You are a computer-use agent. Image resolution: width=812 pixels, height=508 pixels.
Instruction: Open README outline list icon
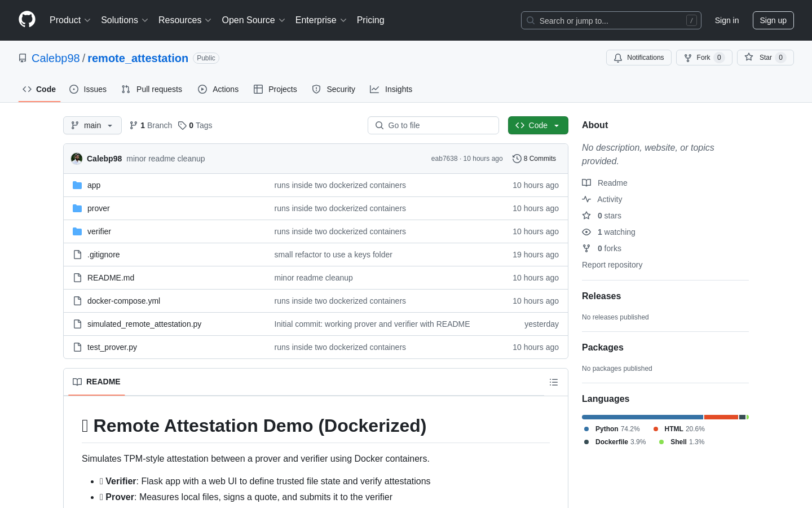554,382
